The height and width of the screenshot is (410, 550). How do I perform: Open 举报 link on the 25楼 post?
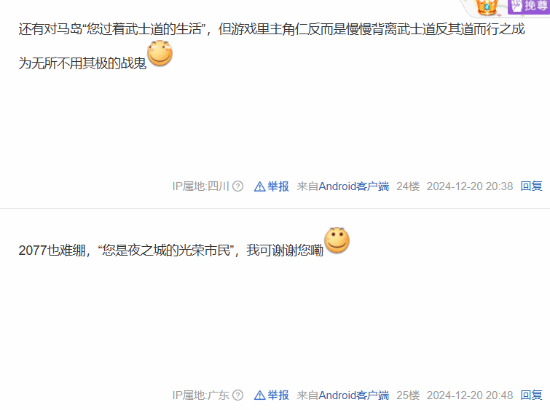[x=278, y=395]
